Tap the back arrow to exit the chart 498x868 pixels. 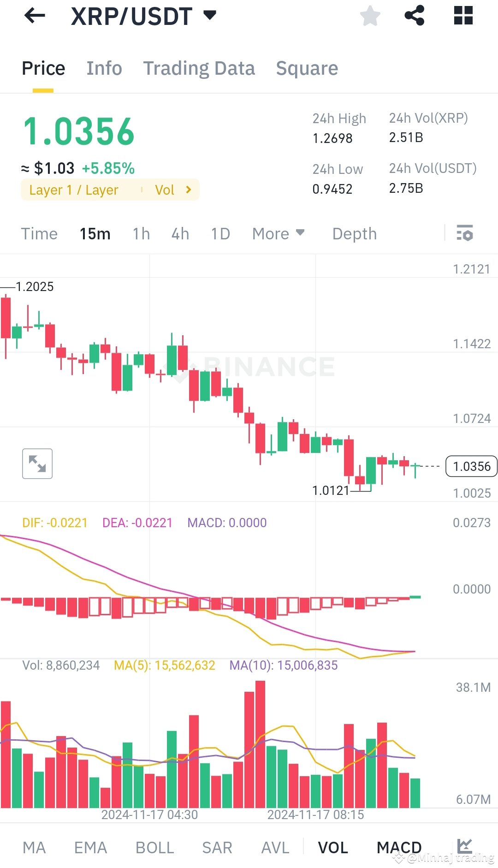34,16
